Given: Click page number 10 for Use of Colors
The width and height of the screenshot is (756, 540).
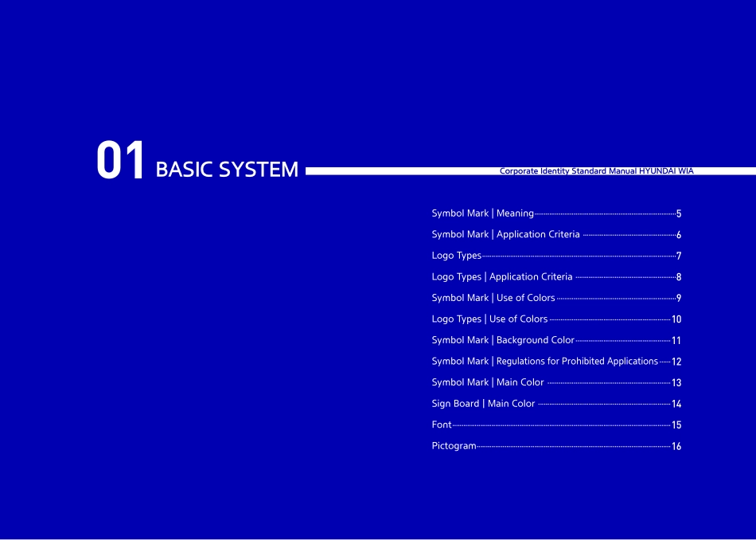Looking at the screenshot, I should coord(676,319).
